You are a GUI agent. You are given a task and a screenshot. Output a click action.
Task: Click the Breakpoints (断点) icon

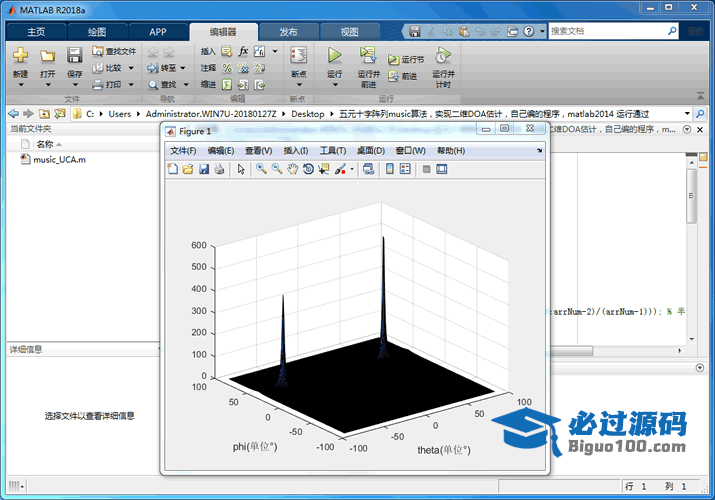pyautogui.click(x=299, y=56)
